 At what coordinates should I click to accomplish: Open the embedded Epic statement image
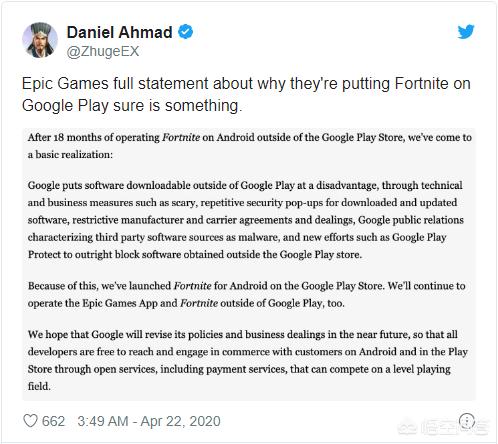point(249,264)
